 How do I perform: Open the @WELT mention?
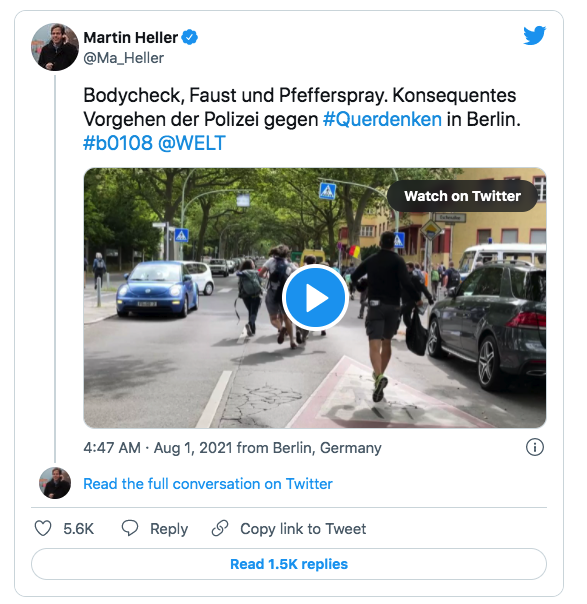pos(191,143)
